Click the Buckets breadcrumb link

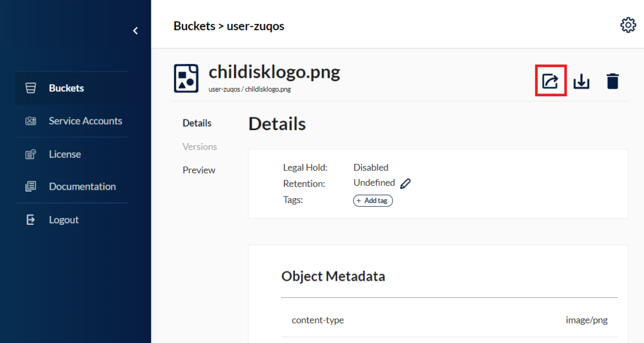[192, 26]
